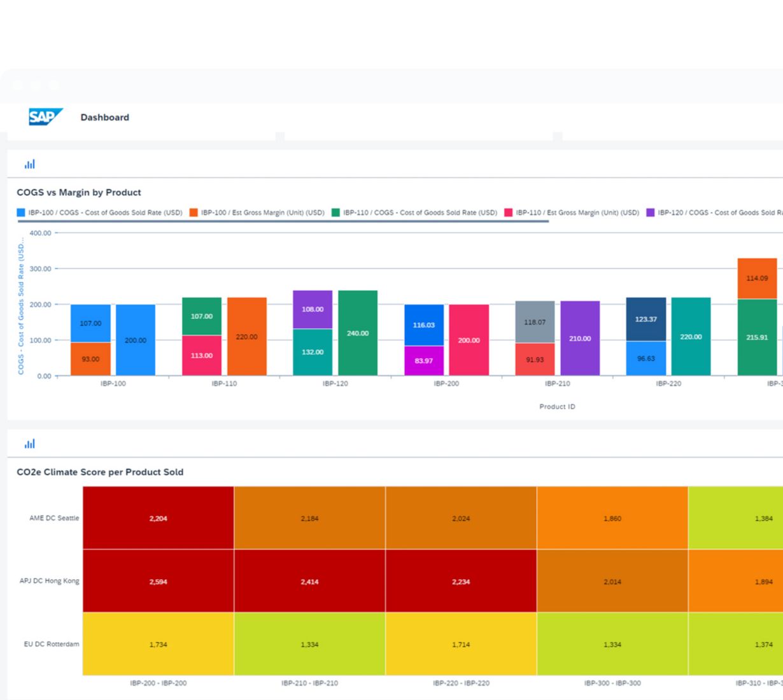
Task: Click the legend horizontal scrollbar
Action: pyautogui.click(x=283, y=221)
